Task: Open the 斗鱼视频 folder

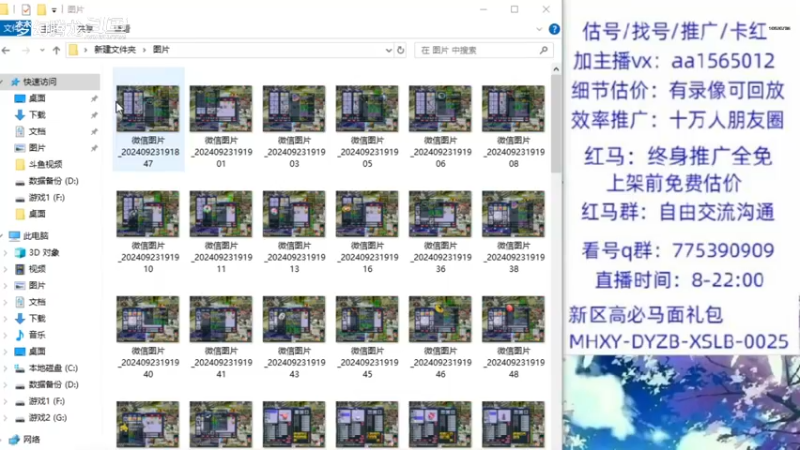Action: tap(45, 164)
